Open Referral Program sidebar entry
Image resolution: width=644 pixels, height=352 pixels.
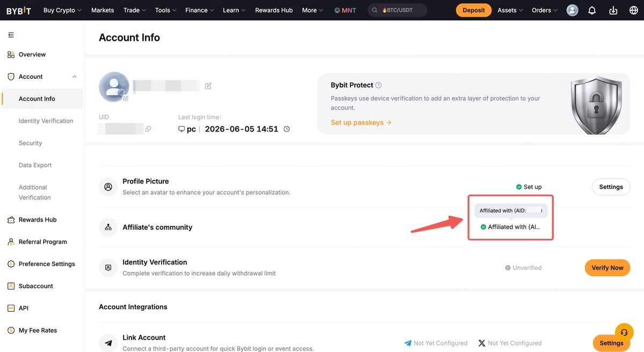(42, 242)
